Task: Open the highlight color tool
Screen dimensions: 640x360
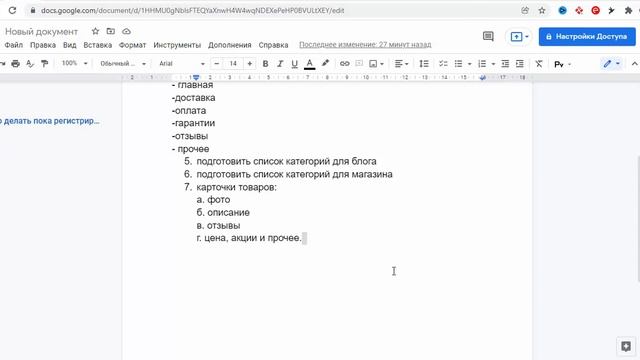Action: tap(325, 63)
